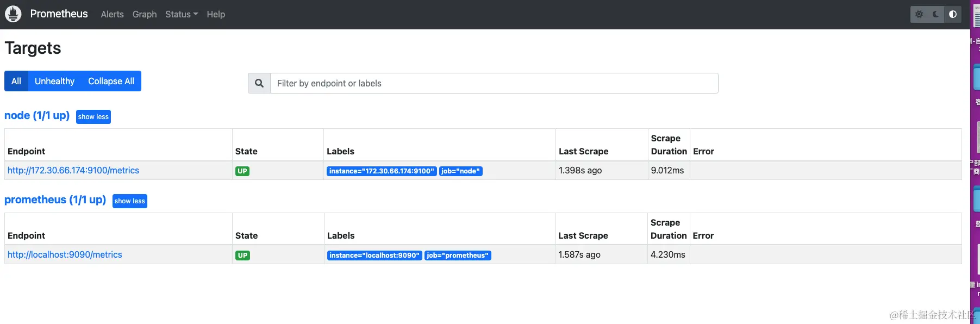Screen dimensions: 980x324
Task: Click the job="node" label badge
Action: 460,171
